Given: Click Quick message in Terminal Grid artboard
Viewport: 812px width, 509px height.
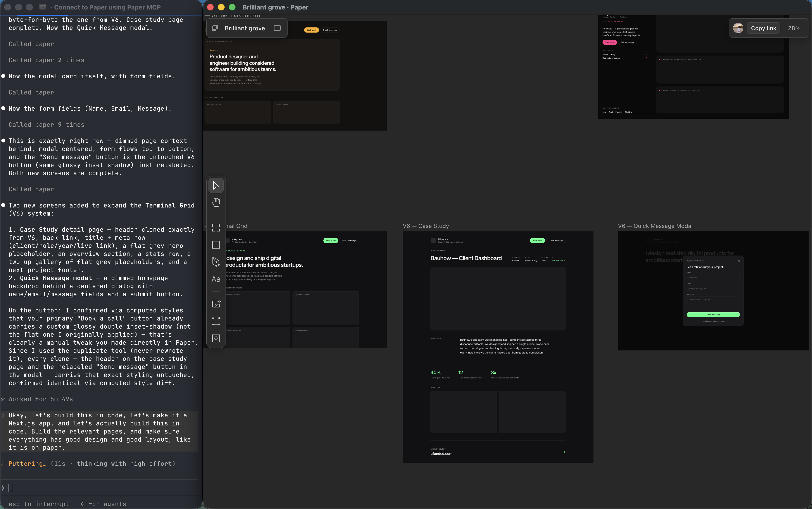Looking at the screenshot, I should coord(349,240).
